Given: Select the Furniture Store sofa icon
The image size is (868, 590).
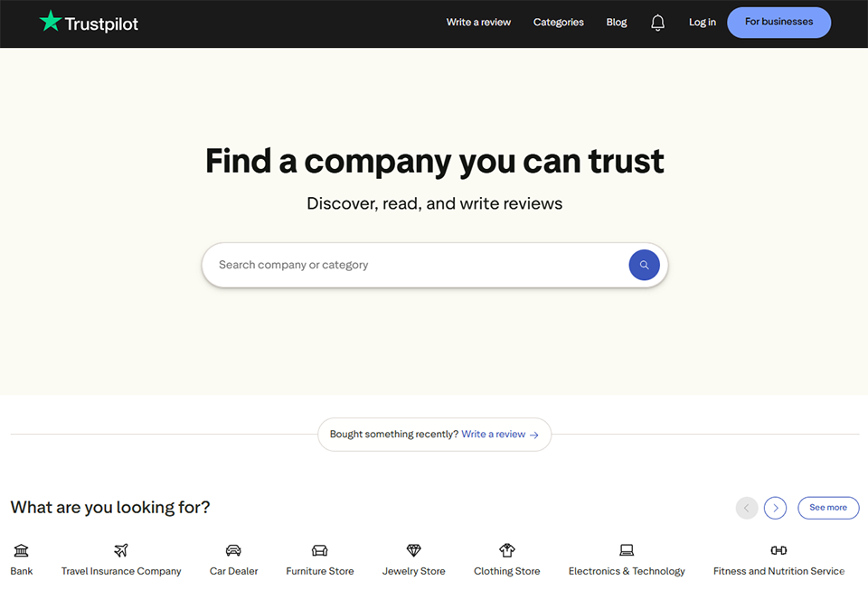Looking at the screenshot, I should 319,550.
